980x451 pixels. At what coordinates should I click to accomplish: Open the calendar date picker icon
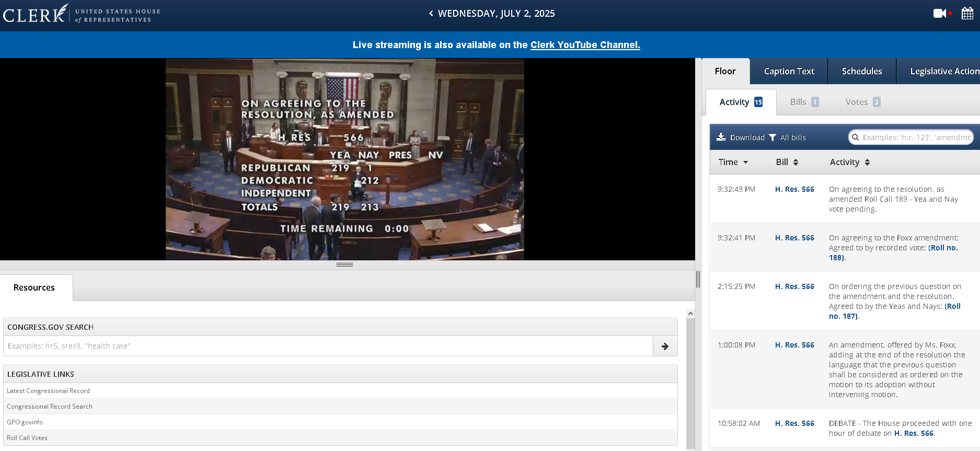pyautogui.click(x=967, y=14)
